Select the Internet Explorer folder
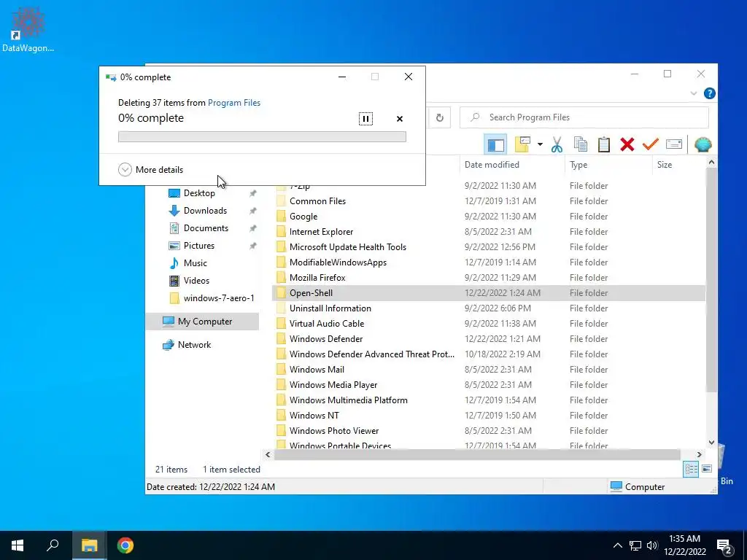Viewport: 747px width, 560px height. point(321,231)
